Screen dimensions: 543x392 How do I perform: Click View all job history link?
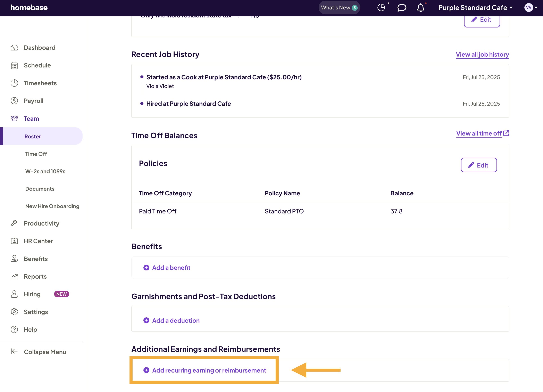click(482, 55)
